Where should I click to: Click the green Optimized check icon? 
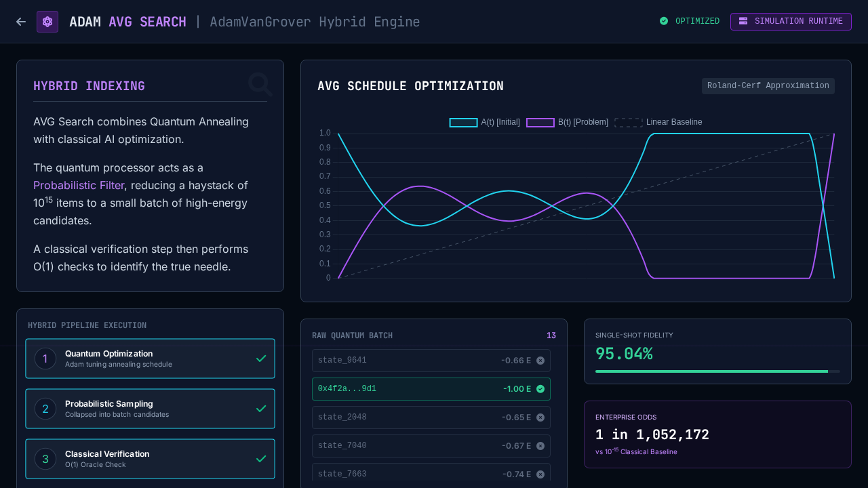click(664, 21)
